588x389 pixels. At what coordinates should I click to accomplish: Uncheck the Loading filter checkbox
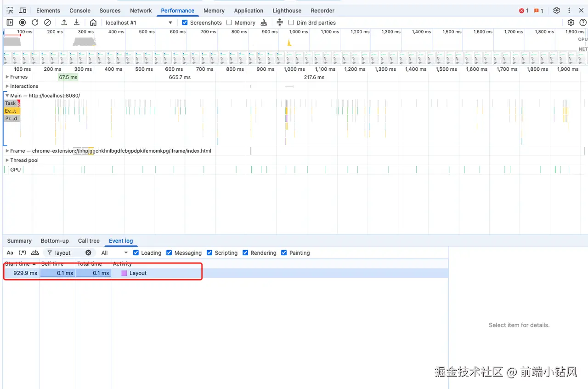(x=136, y=253)
